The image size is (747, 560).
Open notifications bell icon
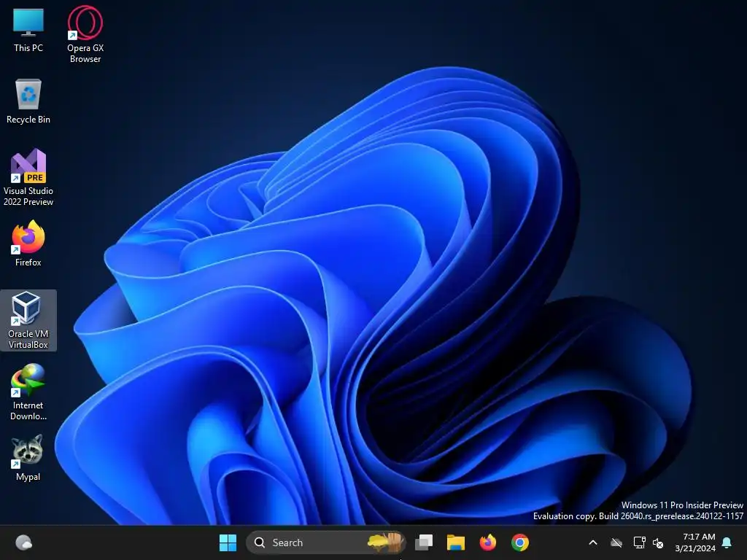pos(727,542)
